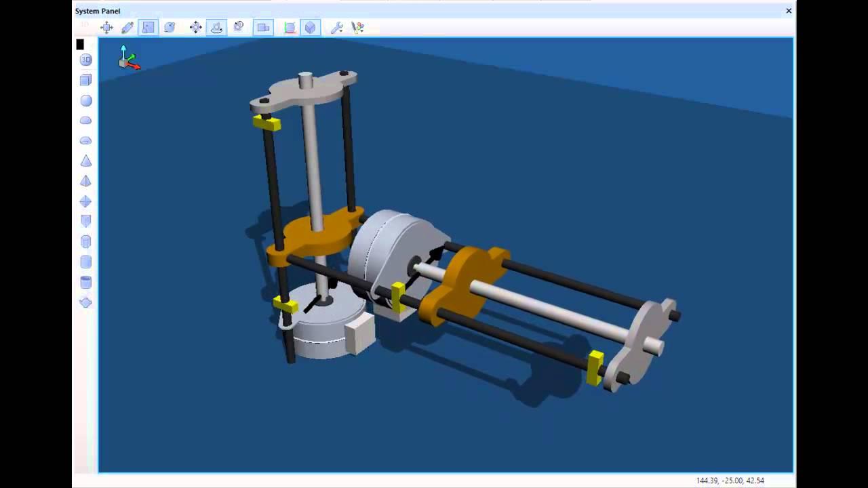Toggle the two-rectangles view mode button
The width and height of the screenshot is (868, 488).
click(263, 27)
